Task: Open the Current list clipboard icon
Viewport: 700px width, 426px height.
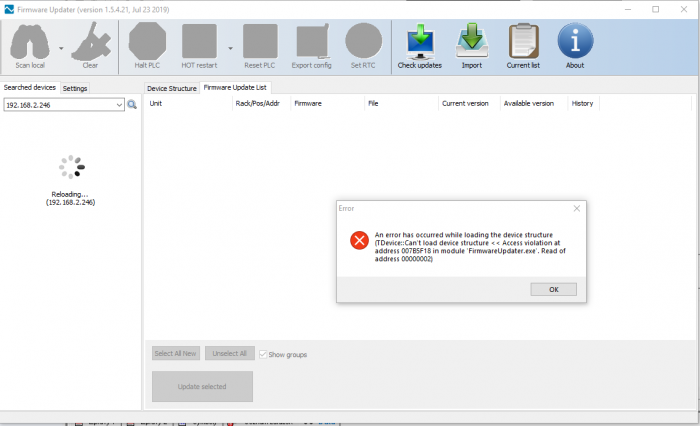Action: (x=523, y=42)
